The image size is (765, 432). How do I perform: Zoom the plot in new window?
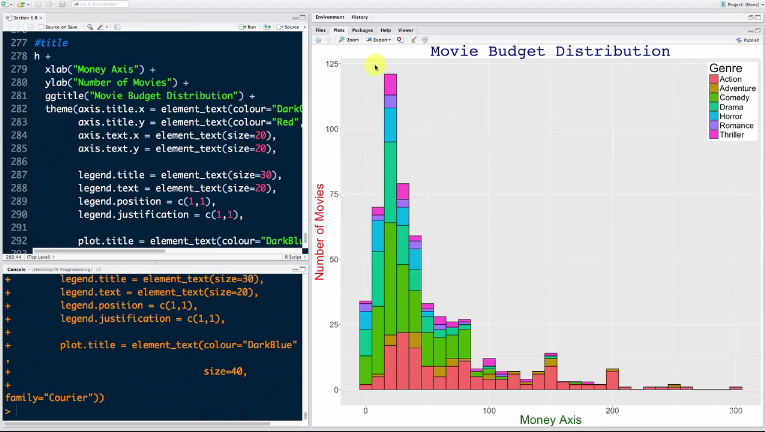[x=349, y=40]
